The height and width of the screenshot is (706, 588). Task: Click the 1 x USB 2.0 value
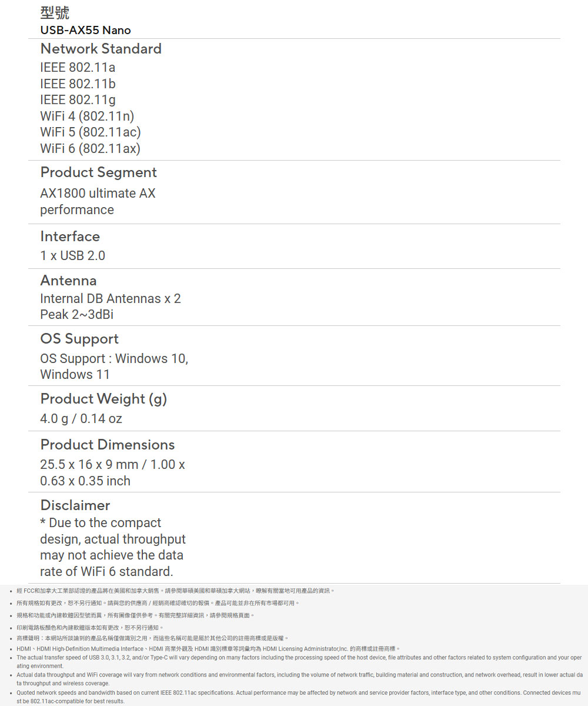click(73, 255)
